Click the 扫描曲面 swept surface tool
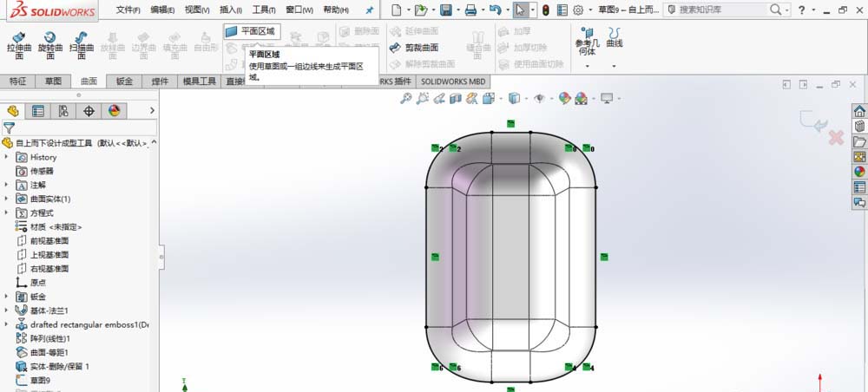This screenshot has width=868, height=392. (82, 44)
